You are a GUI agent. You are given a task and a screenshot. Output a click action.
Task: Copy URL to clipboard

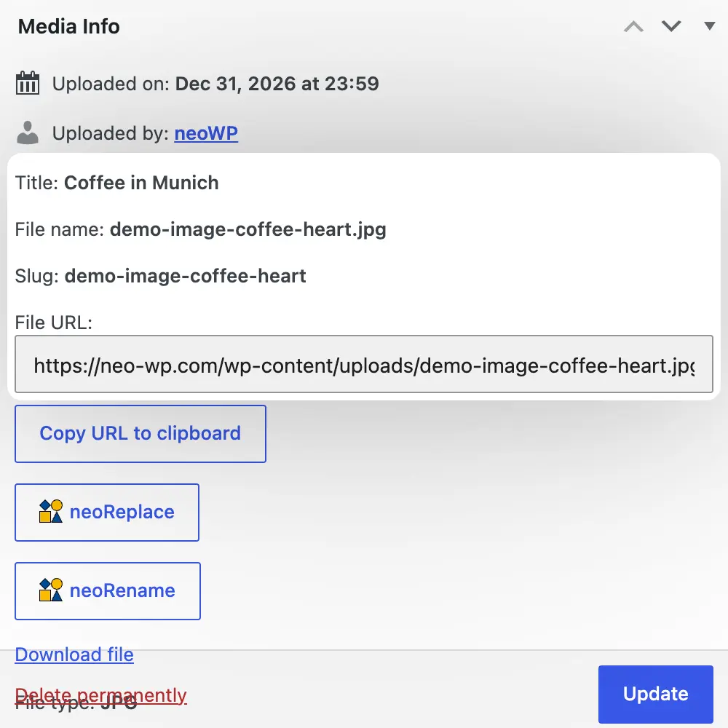(141, 434)
